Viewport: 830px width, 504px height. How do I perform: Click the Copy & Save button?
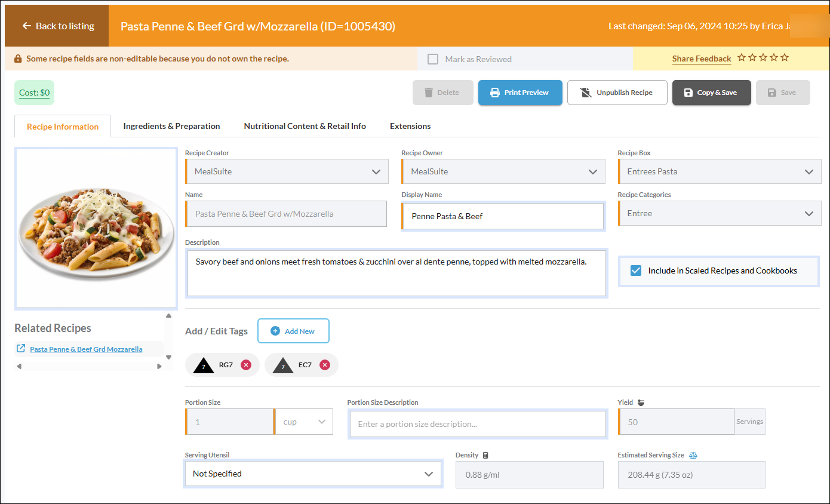point(711,93)
